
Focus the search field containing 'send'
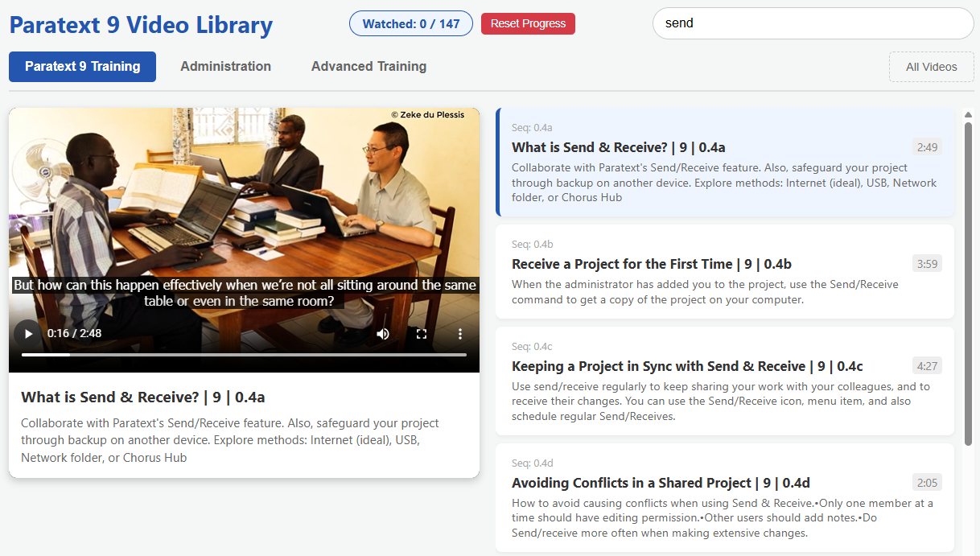point(813,23)
